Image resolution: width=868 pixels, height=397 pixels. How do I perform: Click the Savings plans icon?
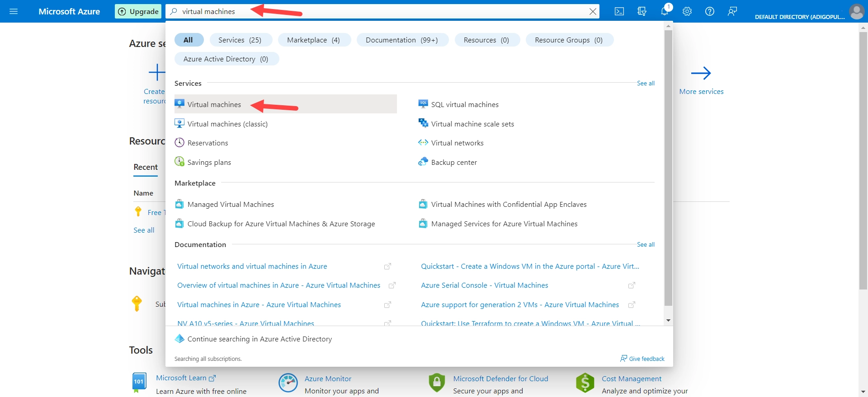[x=179, y=162]
